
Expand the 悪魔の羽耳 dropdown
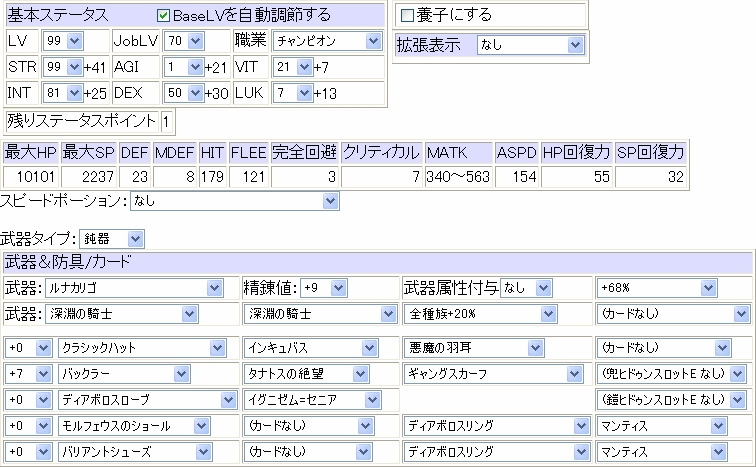pos(473,347)
